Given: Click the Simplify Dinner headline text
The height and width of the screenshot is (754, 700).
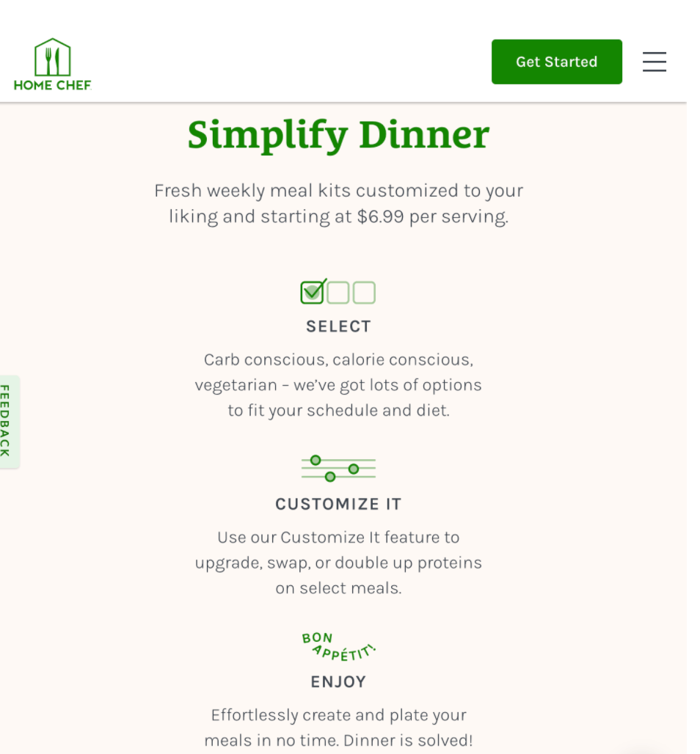Looking at the screenshot, I should pos(338,134).
